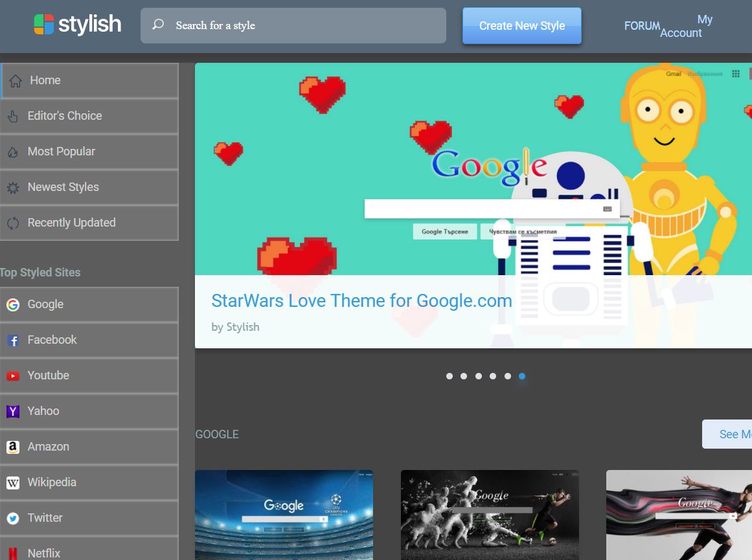
Task: Open Editor's Choice section
Action: tap(89, 116)
